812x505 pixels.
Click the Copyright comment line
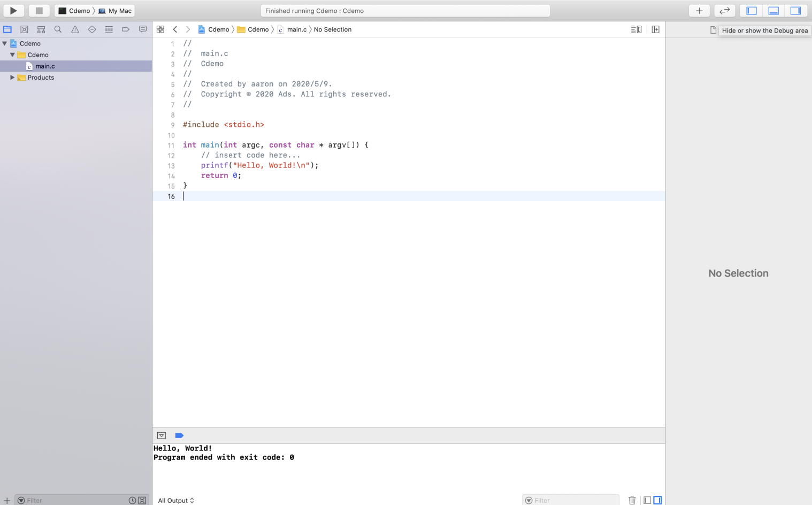tap(287, 94)
